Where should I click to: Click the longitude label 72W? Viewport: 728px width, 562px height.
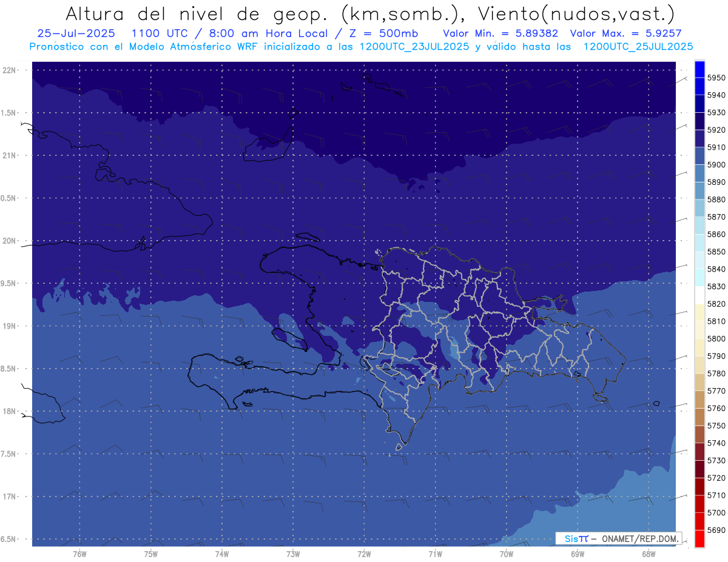[x=364, y=554]
